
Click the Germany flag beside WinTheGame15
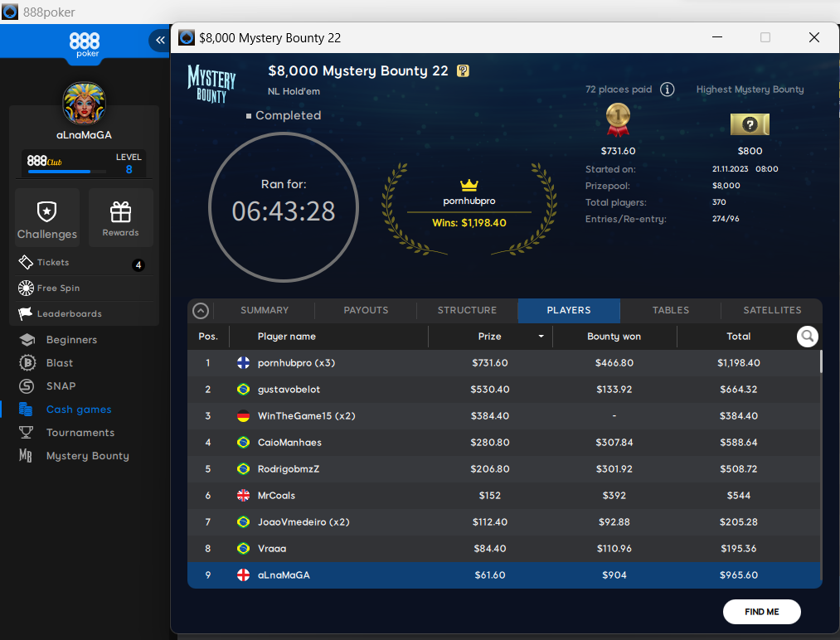pos(243,416)
